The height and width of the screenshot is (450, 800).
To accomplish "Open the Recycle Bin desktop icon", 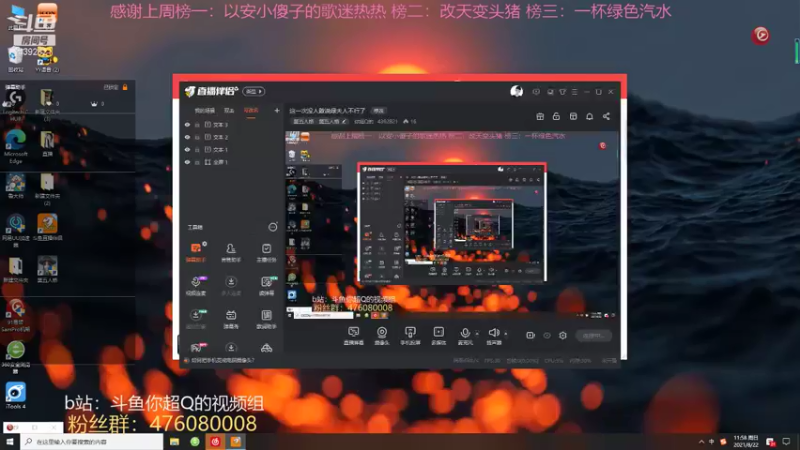I will [x=15, y=59].
